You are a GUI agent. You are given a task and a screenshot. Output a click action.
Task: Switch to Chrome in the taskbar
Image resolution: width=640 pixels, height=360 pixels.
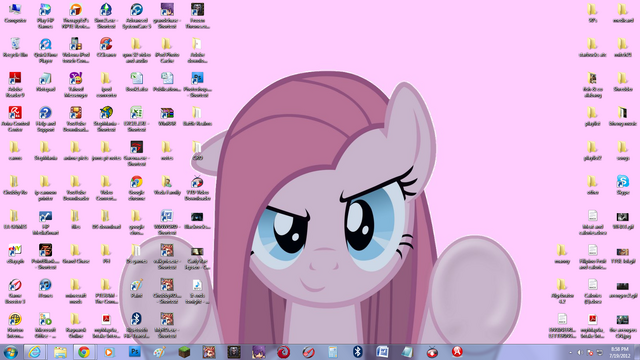pos(84,352)
